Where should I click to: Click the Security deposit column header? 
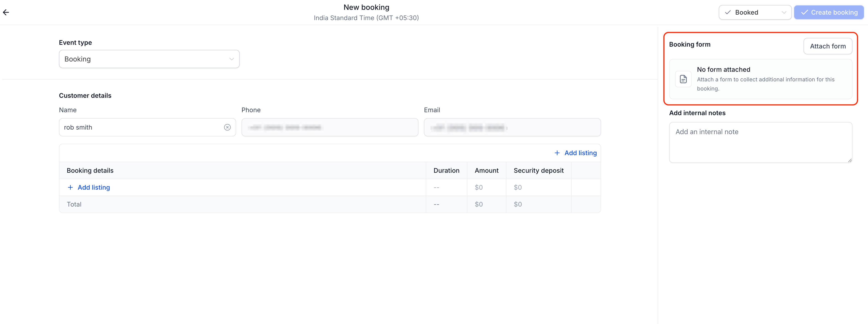point(538,170)
